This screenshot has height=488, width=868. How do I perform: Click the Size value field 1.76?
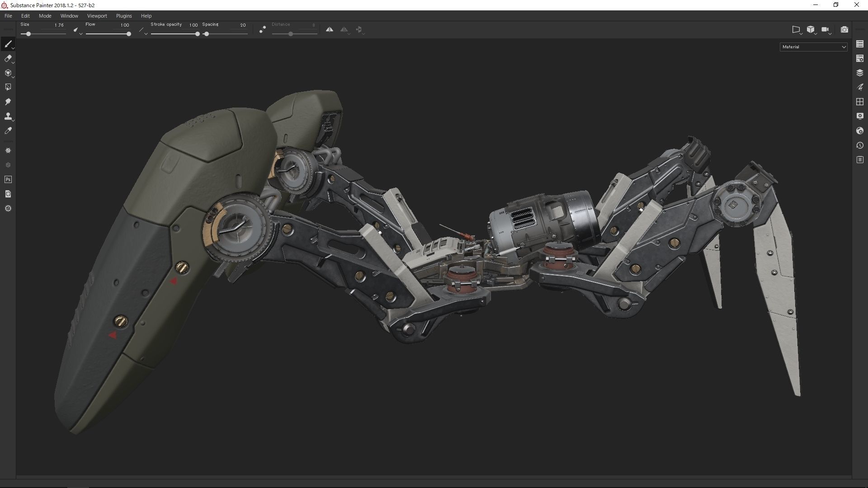(x=59, y=25)
